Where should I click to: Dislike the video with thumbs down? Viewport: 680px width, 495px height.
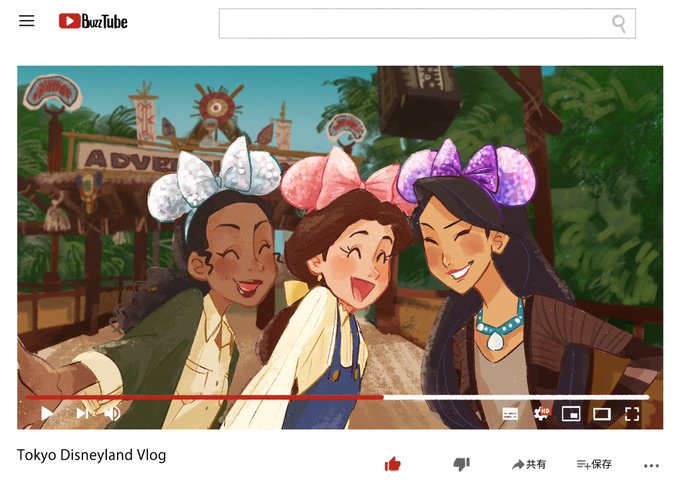pyautogui.click(x=461, y=464)
